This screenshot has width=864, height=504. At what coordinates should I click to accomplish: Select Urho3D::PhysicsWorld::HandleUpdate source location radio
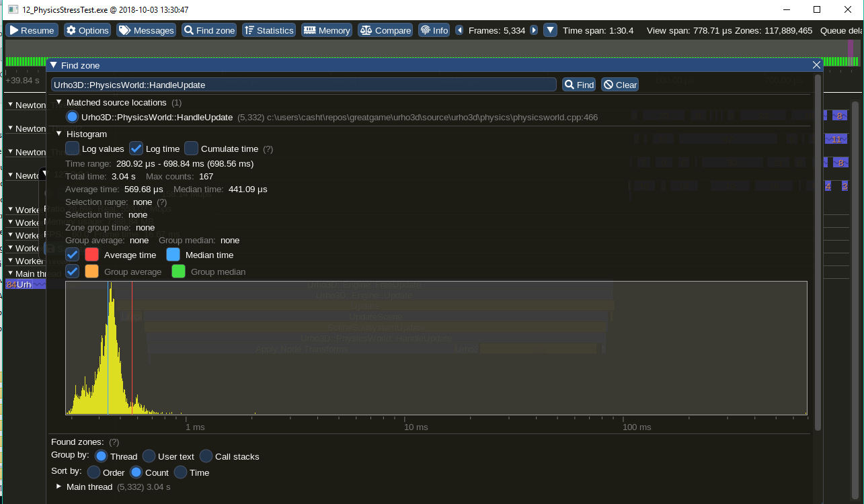click(73, 117)
